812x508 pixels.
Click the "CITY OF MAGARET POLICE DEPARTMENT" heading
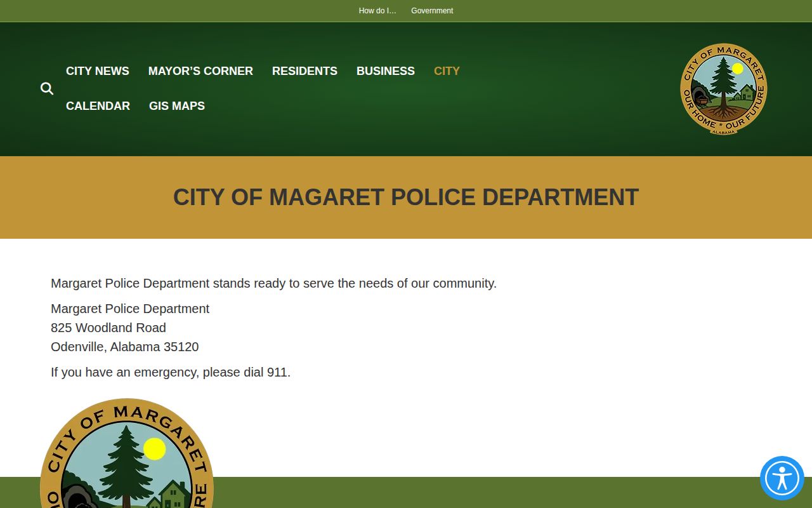tap(406, 197)
